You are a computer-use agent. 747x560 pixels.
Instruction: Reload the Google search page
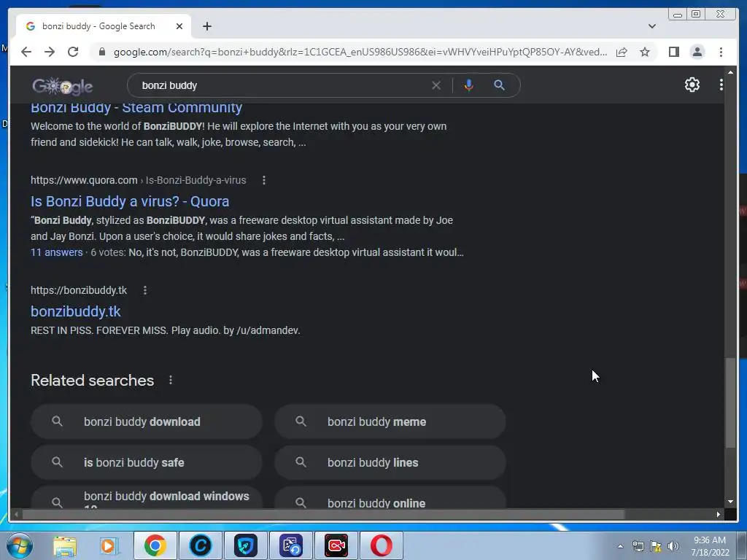73,52
